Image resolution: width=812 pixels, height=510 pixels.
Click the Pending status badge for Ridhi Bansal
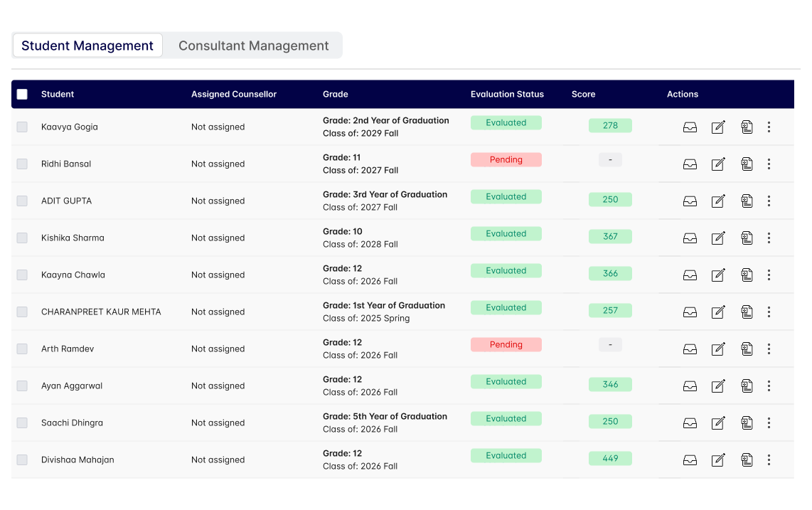tap(506, 159)
